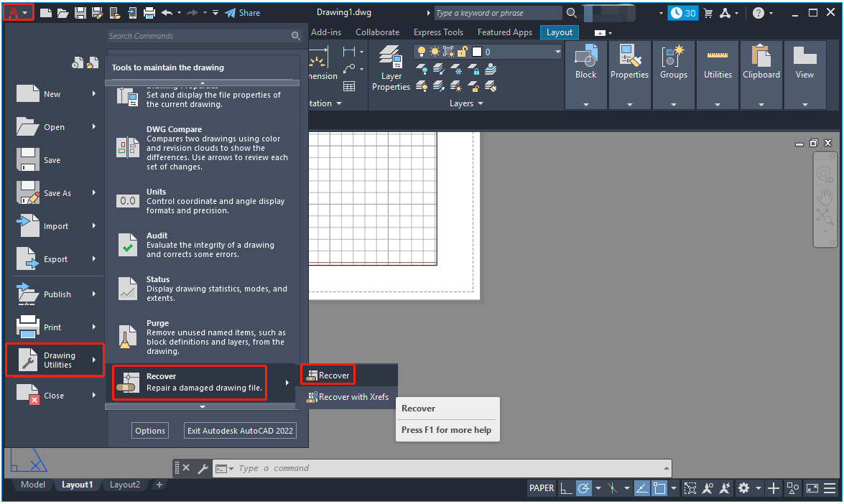Select Recover with Xrefs menu entry
The image size is (844, 504).
pos(348,397)
